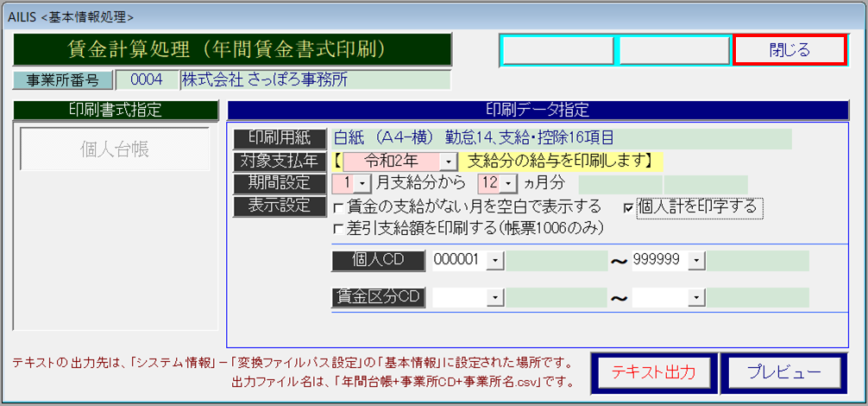
Task: Click the 事業所番号 field showing 0004
Action: [x=147, y=80]
